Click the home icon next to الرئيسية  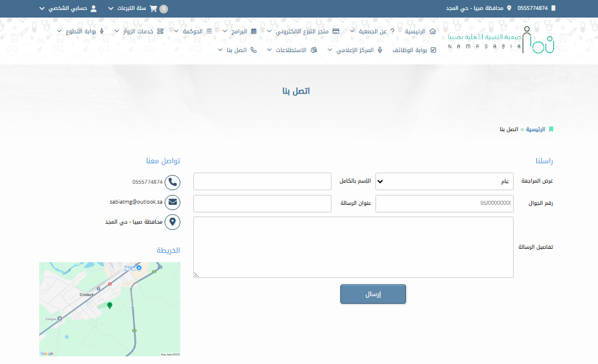[x=433, y=31]
